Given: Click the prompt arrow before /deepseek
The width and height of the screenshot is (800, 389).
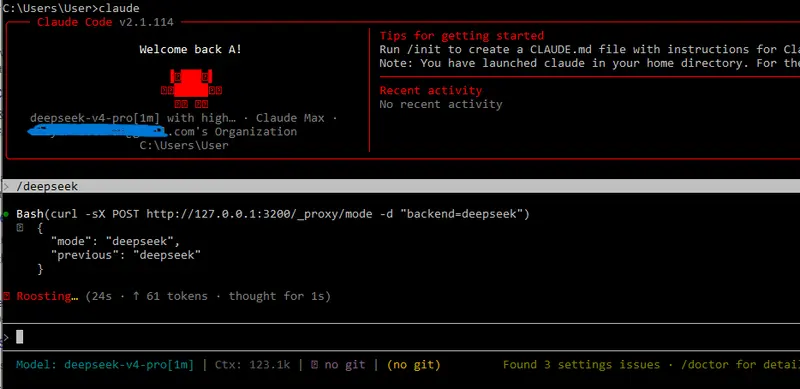Looking at the screenshot, I should pos(6,186).
